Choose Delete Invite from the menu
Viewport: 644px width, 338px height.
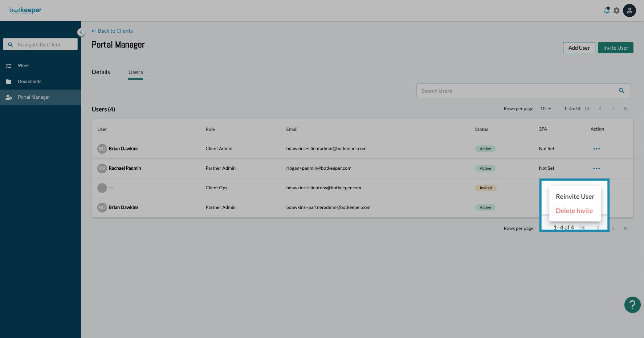pos(574,211)
